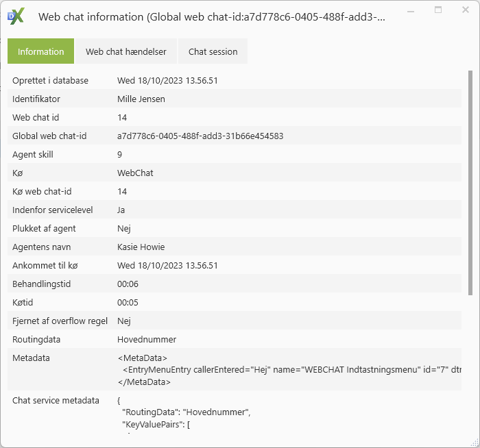
Task: Click the DX application logo icon
Action: (16, 17)
